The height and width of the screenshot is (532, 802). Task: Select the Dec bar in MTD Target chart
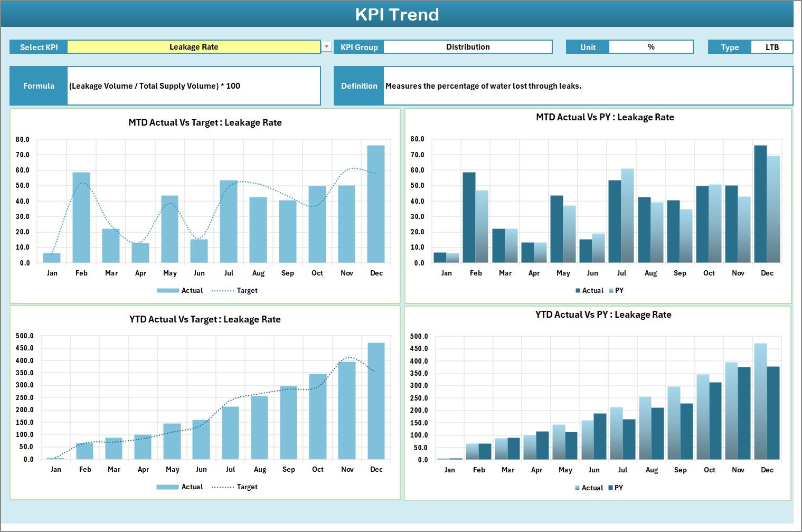[376, 204]
